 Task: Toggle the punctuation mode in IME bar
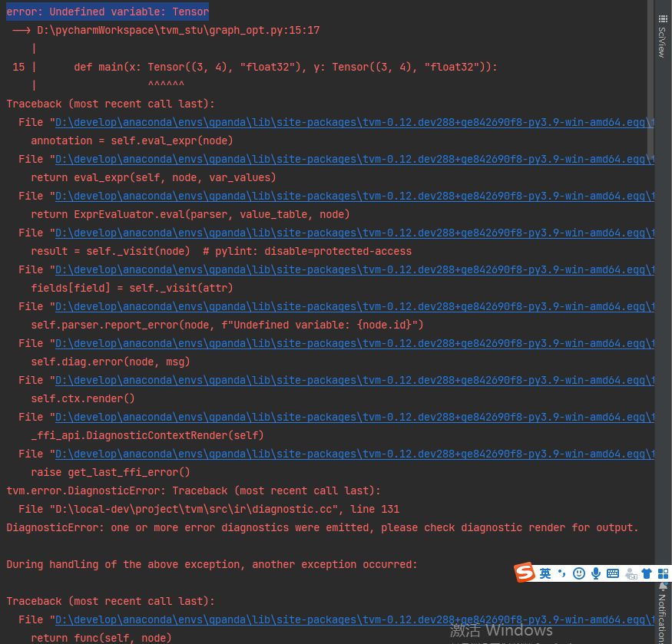coord(561,573)
